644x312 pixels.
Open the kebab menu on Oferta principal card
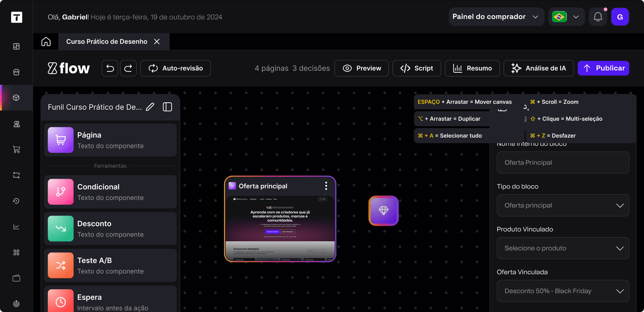pos(326,186)
